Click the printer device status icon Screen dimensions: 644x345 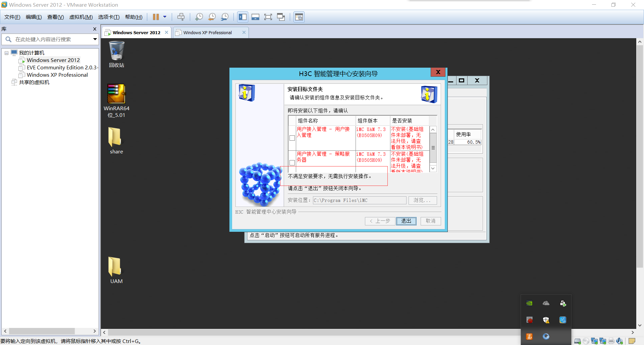[x=611, y=341]
